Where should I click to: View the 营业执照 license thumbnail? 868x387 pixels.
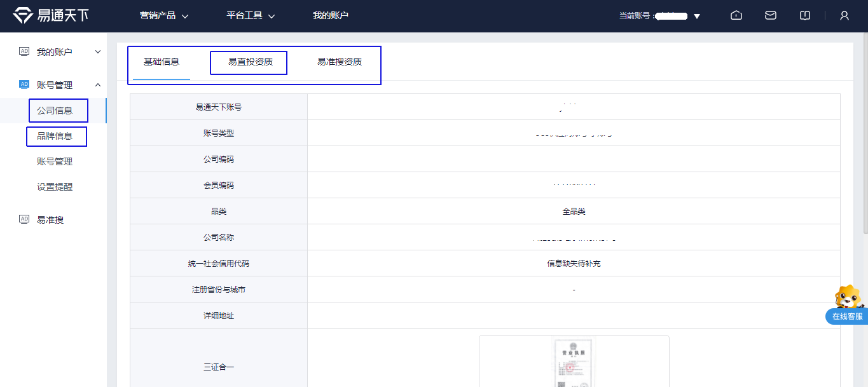574,362
